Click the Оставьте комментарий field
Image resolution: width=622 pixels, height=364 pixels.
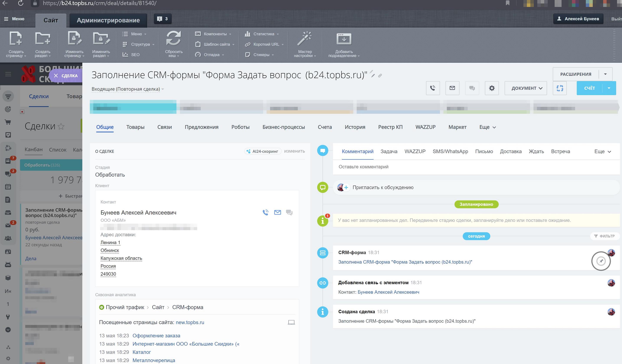point(364,167)
